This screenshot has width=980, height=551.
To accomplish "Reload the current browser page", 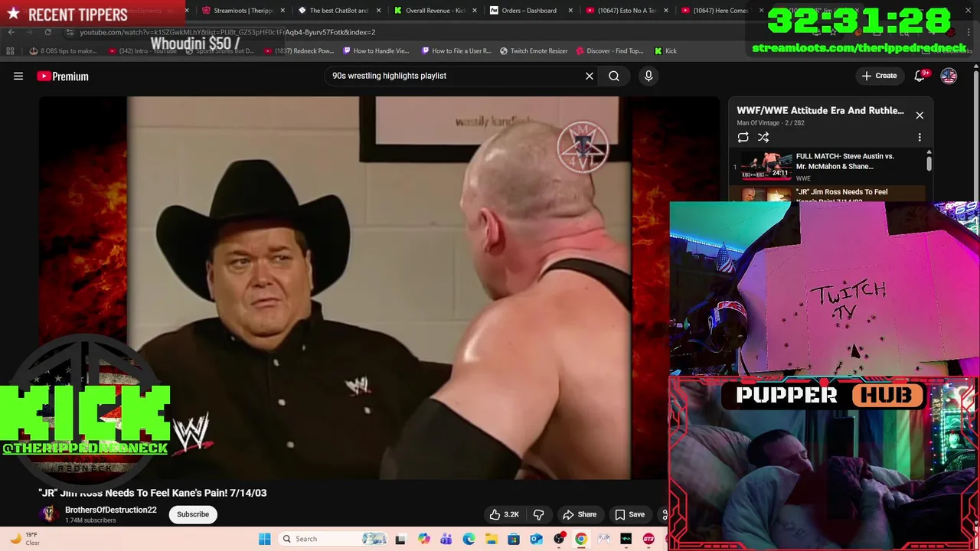I will 47,32.
